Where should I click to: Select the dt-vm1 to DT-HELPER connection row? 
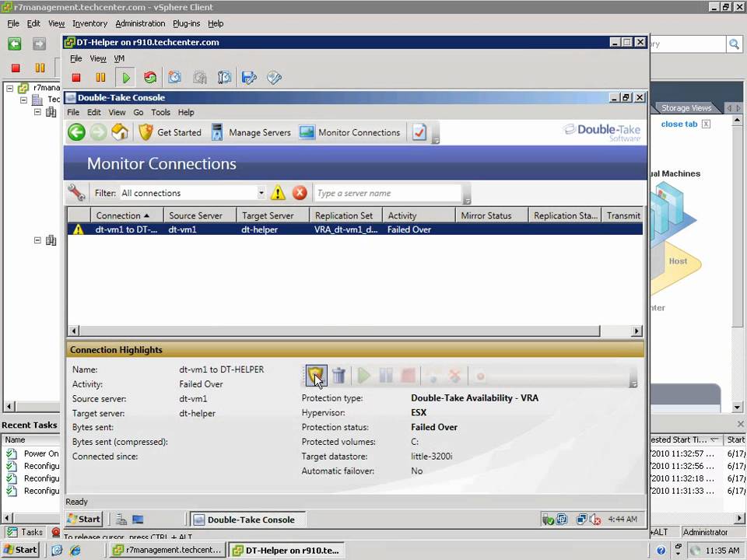[355, 229]
